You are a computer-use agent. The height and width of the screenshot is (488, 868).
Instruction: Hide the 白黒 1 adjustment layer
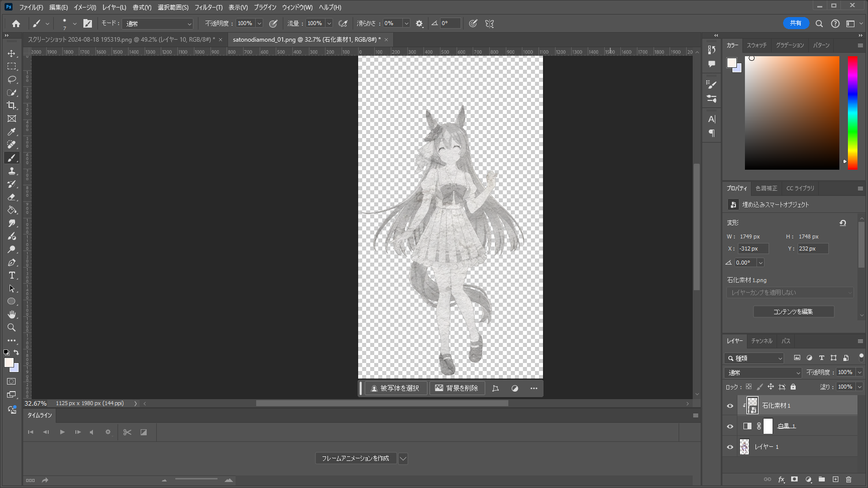(x=730, y=426)
